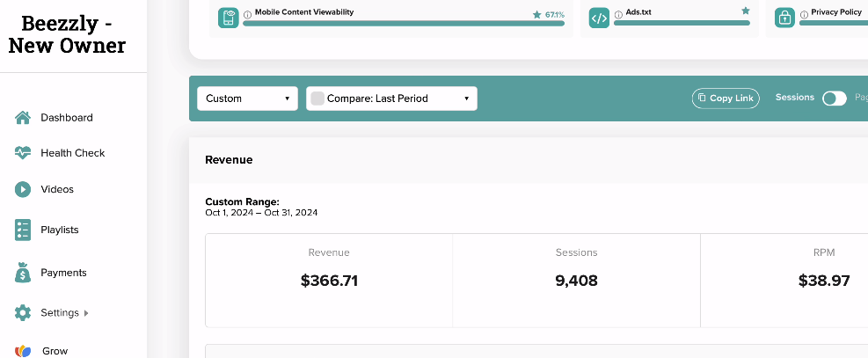This screenshot has width=868, height=358.
Task: Toggle the Sessions switch
Action: (x=835, y=99)
